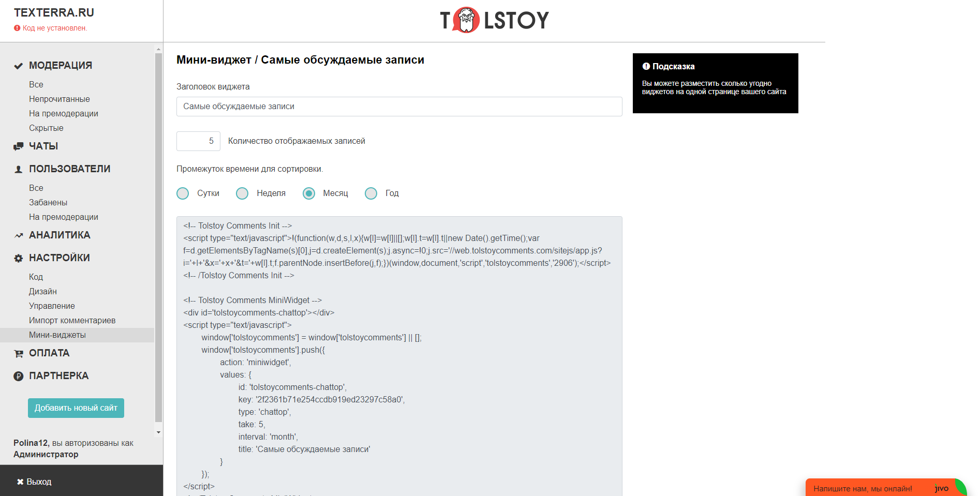
Task: Select the 'Месяц' time interval radio
Action: click(x=309, y=193)
